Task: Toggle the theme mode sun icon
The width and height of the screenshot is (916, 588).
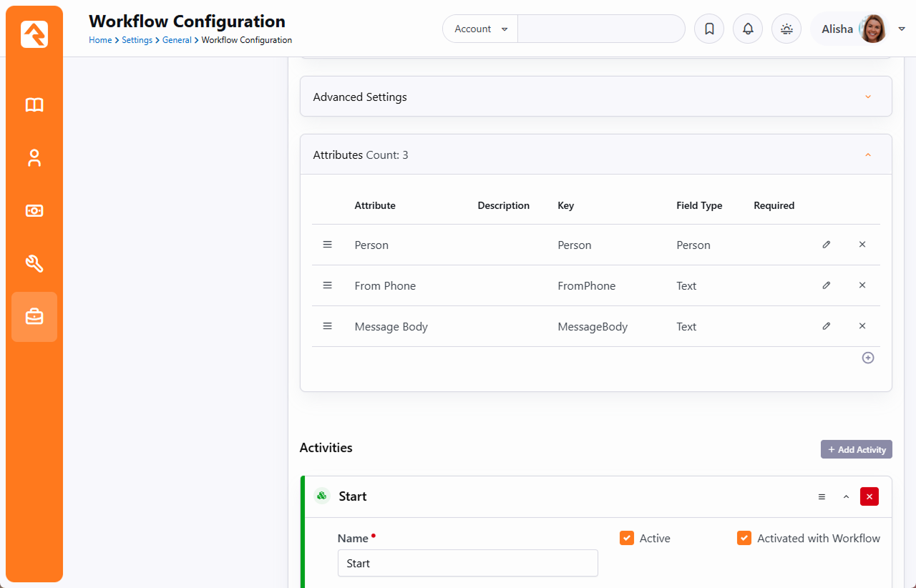Action: pyautogui.click(x=786, y=29)
